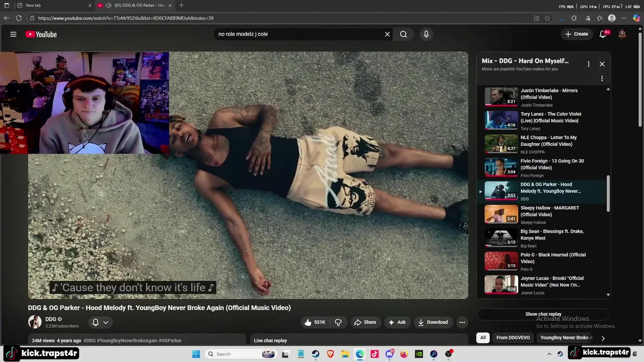Start voice search with microphone
The width and height of the screenshot is (644, 362).
click(x=426, y=34)
